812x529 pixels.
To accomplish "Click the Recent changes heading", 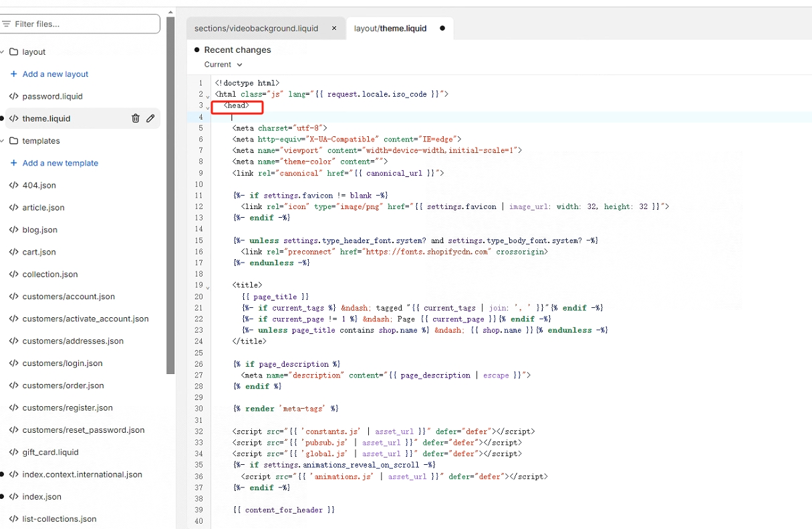I will pyautogui.click(x=237, y=50).
